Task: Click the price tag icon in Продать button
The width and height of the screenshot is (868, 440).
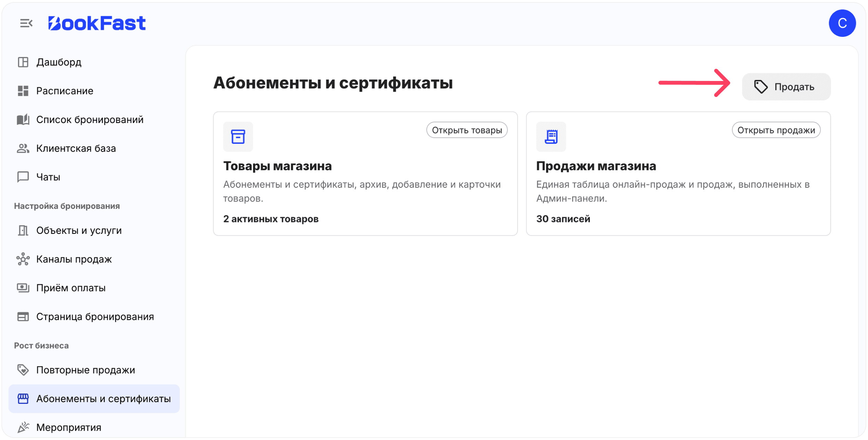Action: (760, 87)
